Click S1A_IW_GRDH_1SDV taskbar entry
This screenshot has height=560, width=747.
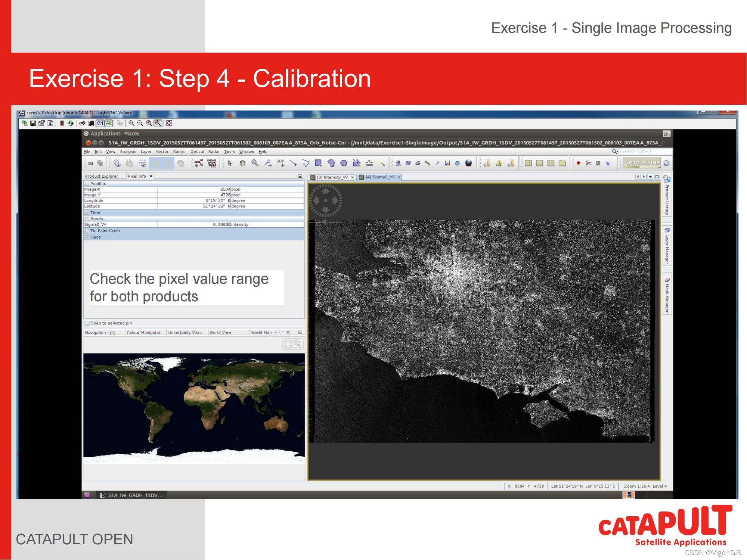(131, 495)
